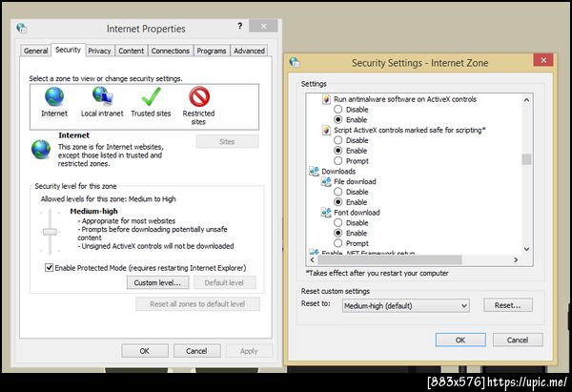Click Cancel in Security Settings dialog

point(518,340)
